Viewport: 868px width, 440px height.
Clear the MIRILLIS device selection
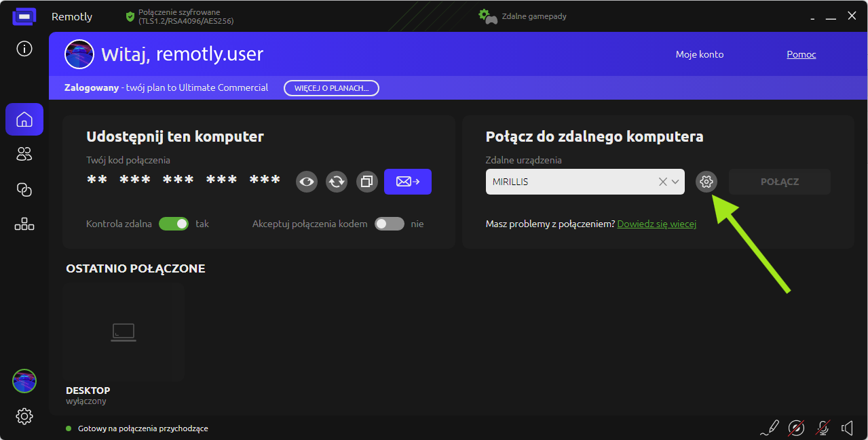click(663, 182)
